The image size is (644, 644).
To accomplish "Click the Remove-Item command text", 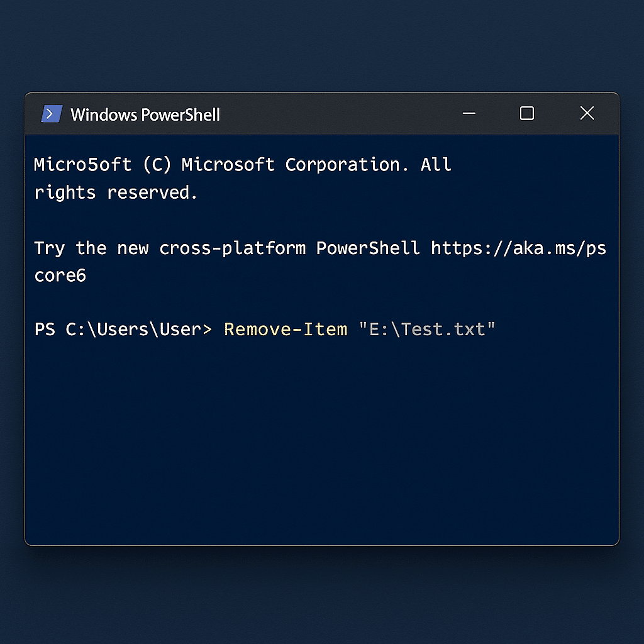I will [286, 330].
